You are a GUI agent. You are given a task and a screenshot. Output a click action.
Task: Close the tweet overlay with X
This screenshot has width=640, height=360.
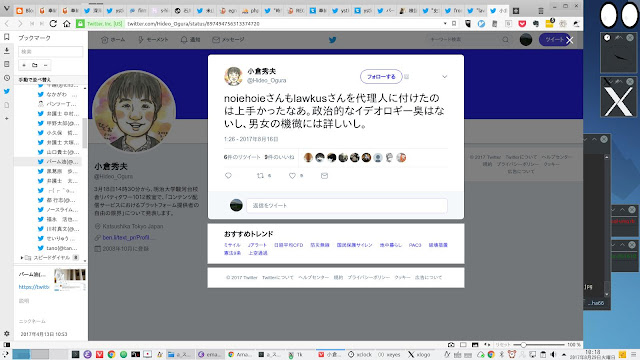click(x=570, y=40)
